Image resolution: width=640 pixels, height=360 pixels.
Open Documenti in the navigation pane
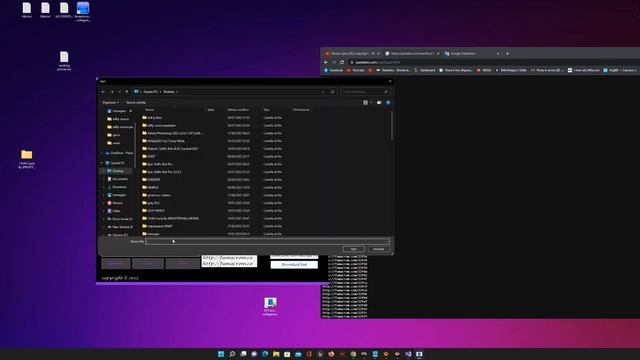(x=117, y=179)
